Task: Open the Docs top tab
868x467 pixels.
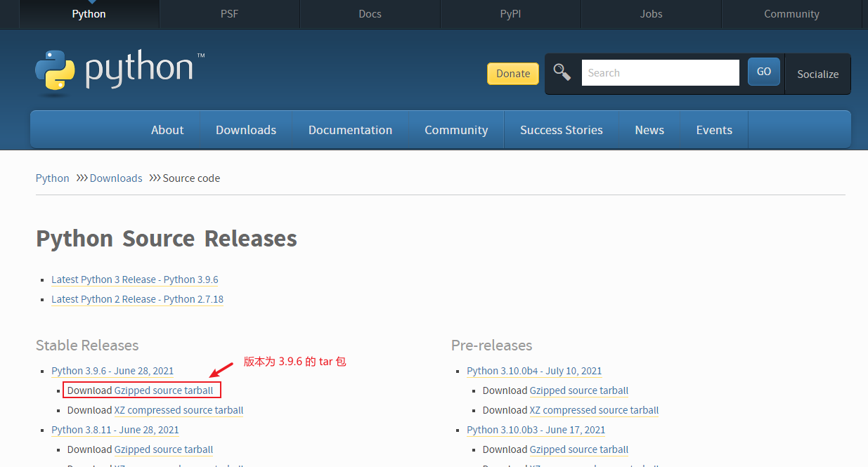Action: pos(370,14)
